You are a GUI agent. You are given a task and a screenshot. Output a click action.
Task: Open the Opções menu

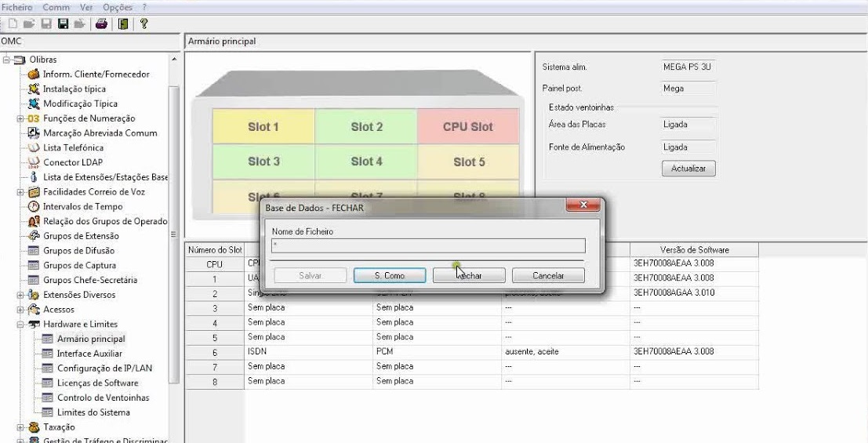[118, 7]
